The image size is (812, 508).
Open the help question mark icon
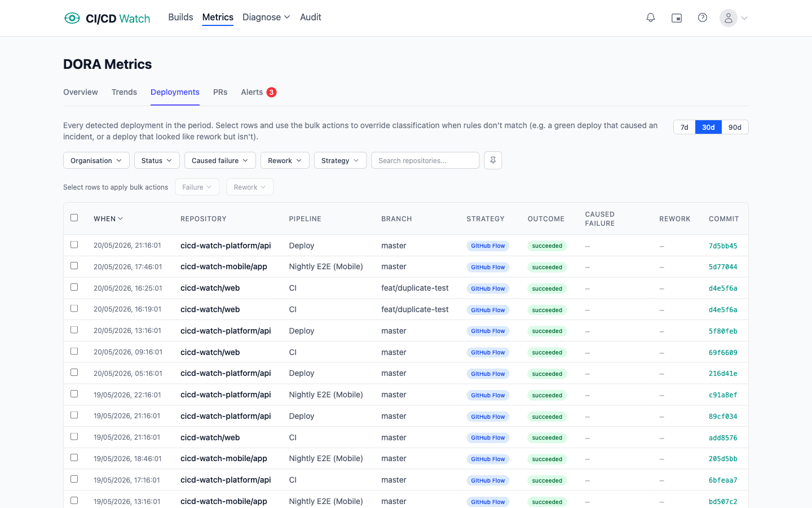pyautogui.click(x=703, y=18)
